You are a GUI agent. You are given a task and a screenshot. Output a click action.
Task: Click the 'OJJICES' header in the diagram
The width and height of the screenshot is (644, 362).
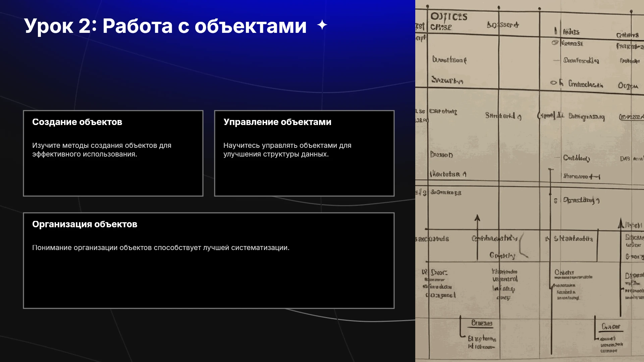(449, 17)
